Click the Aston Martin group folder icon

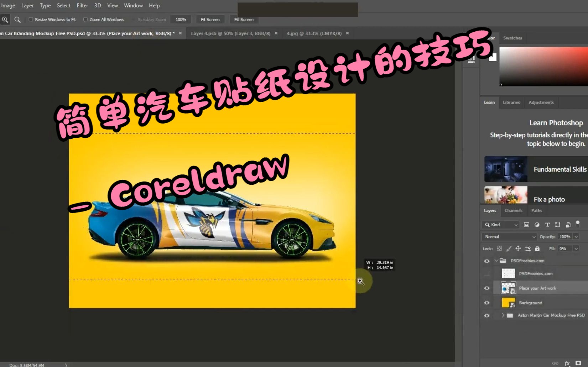510,315
